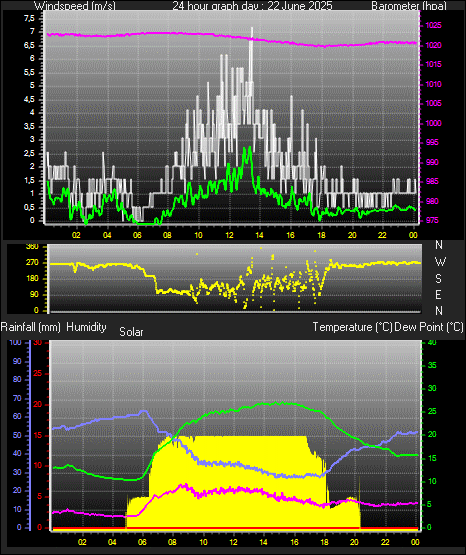
Task: Click the green 35 temperature axis value
Action: tap(432, 365)
